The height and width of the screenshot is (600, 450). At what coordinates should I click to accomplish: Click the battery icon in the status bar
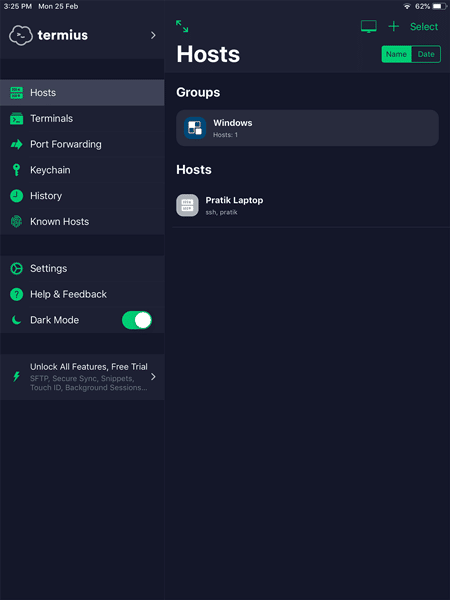440,6
